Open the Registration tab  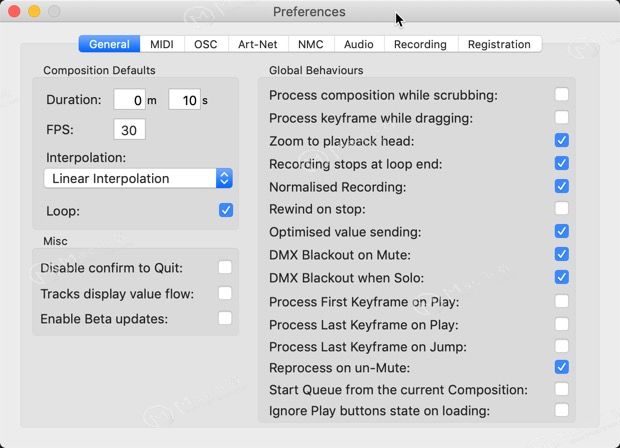pyautogui.click(x=499, y=44)
